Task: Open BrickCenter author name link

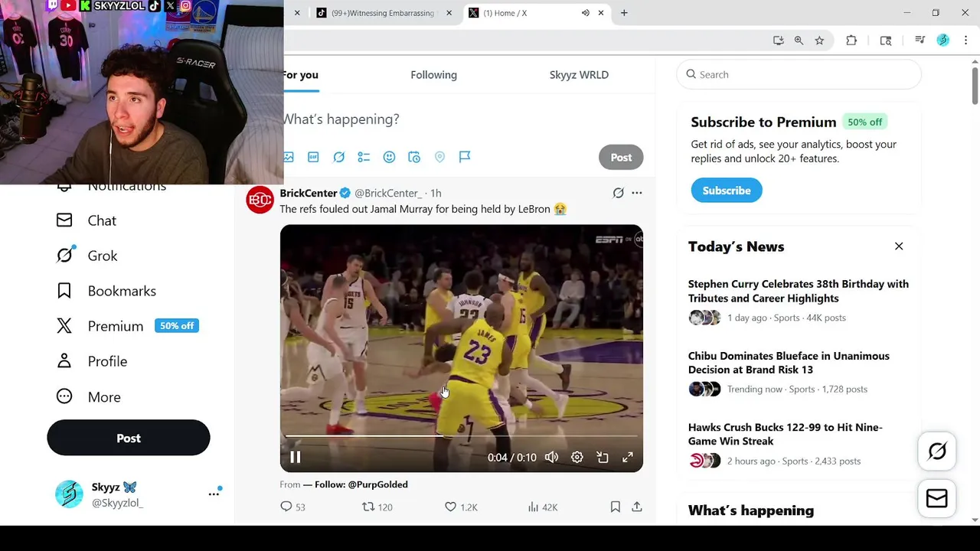Action: click(309, 193)
